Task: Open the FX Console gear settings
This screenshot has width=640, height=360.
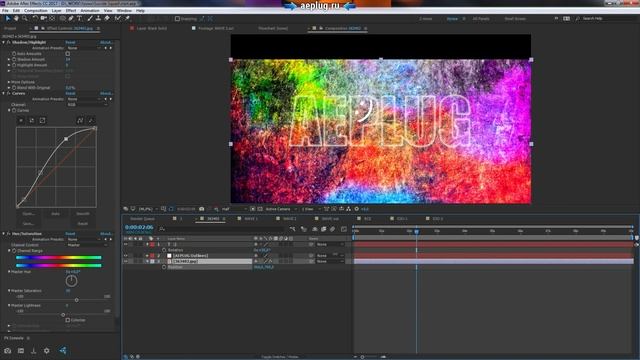Action: (x=47, y=351)
